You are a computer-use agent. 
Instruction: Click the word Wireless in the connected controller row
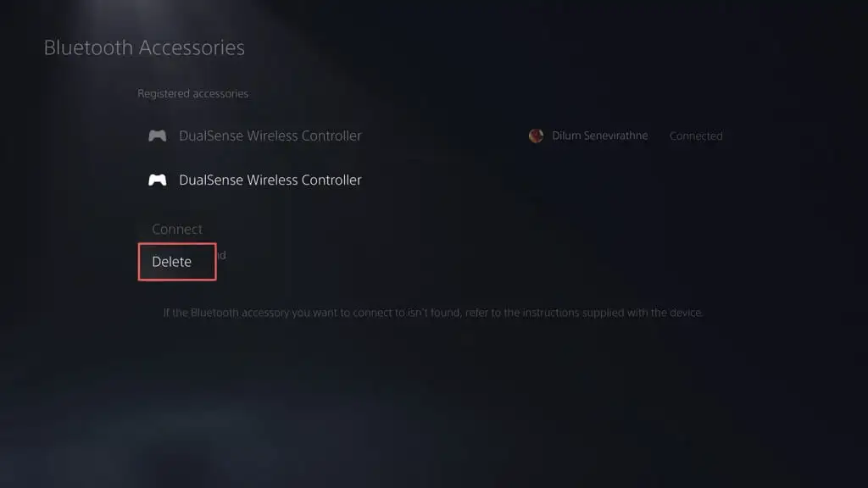tap(272, 136)
